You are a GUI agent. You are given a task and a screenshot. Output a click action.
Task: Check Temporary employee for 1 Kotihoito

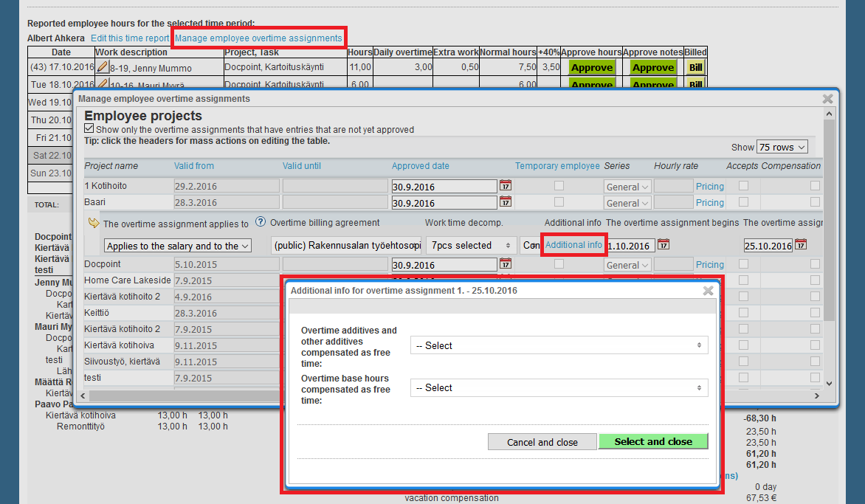point(559,186)
